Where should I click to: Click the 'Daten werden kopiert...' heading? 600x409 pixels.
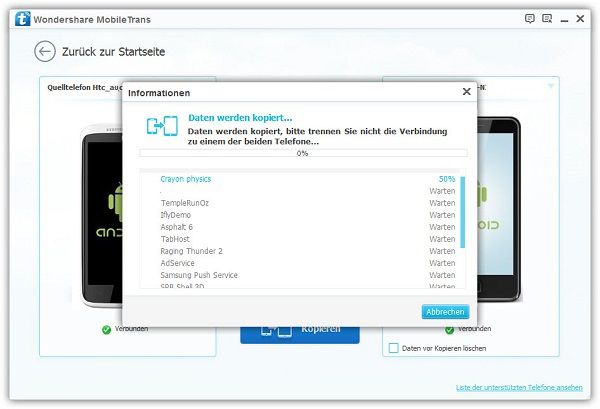pyautogui.click(x=240, y=118)
